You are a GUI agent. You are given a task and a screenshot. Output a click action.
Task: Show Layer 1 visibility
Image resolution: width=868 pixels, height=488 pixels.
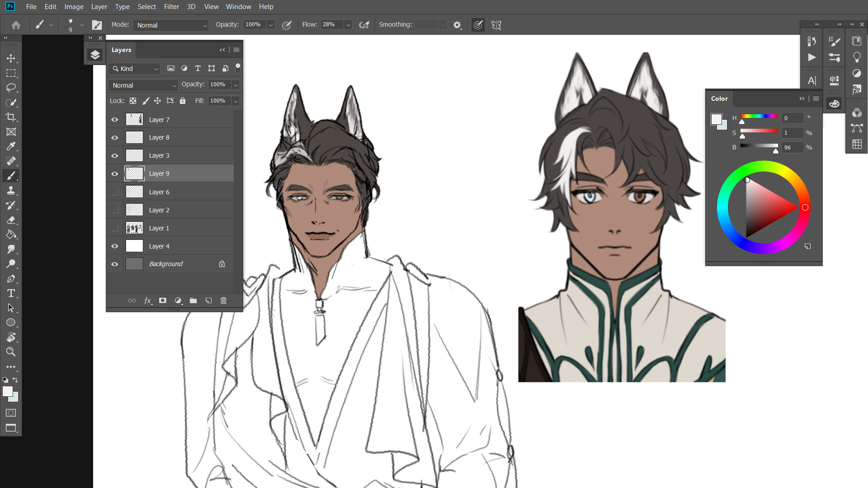pos(115,228)
